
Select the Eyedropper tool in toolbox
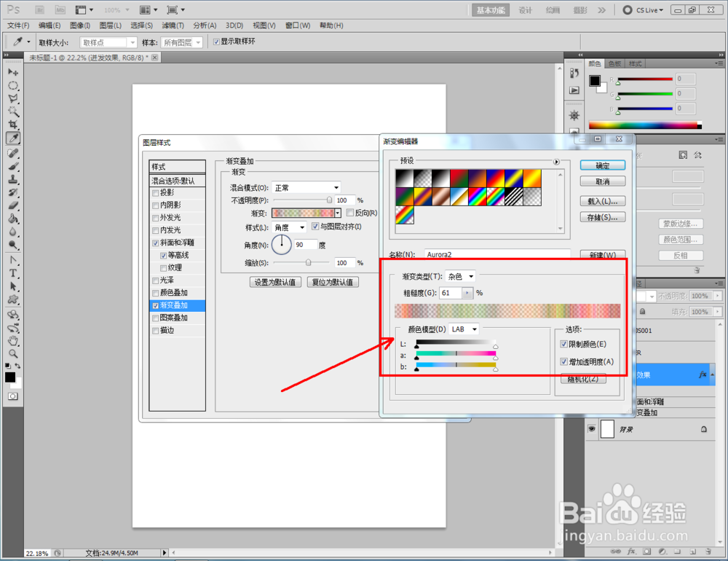click(x=13, y=138)
